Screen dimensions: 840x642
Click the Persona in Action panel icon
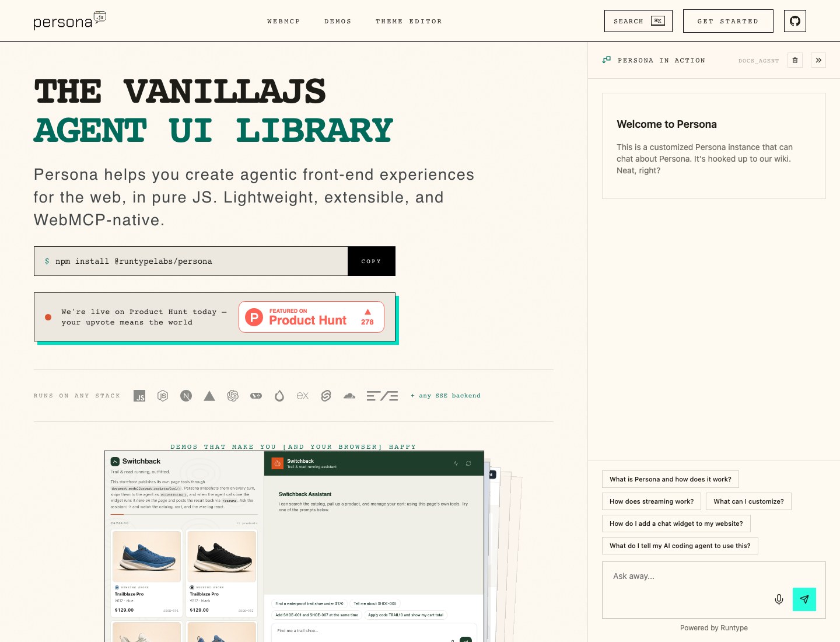(607, 60)
